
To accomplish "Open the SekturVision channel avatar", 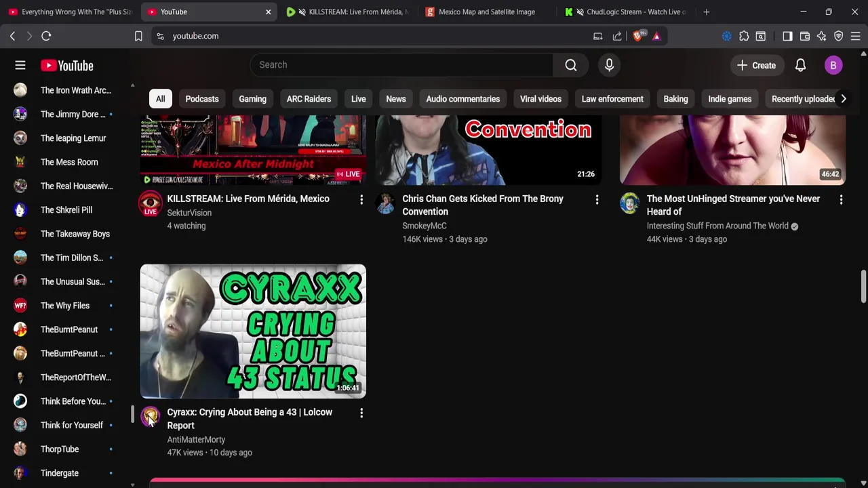I will pos(151,203).
